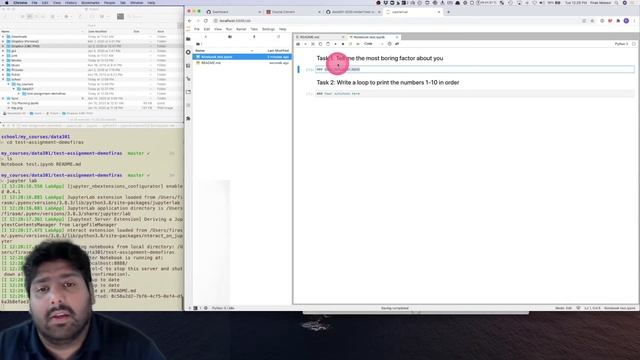Sort files by Last Modified in JupyterLab
The height and width of the screenshot is (360, 640).
tap(278, 51)
